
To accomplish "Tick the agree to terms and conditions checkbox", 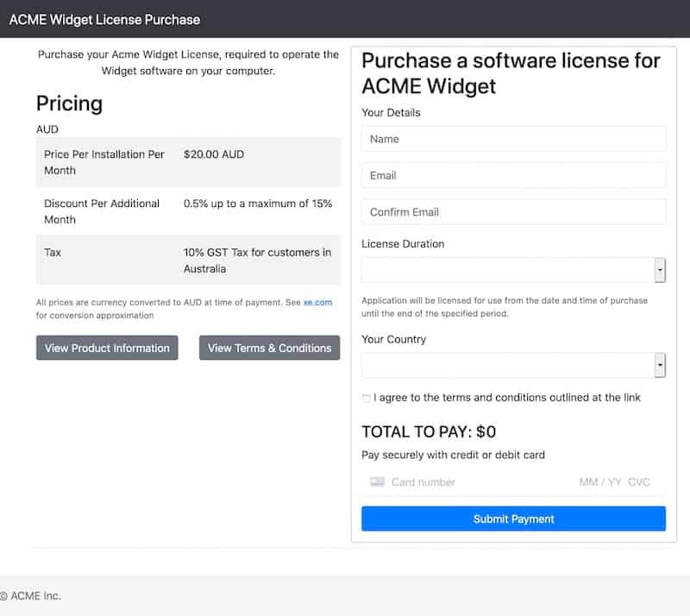I will click(366, 399).
